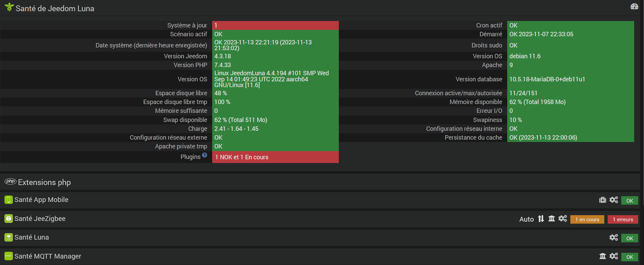This screenshot has height=265, width=644.
Task: Click the benchmark gauge icon in the header
Action: (x=634, y=6)
